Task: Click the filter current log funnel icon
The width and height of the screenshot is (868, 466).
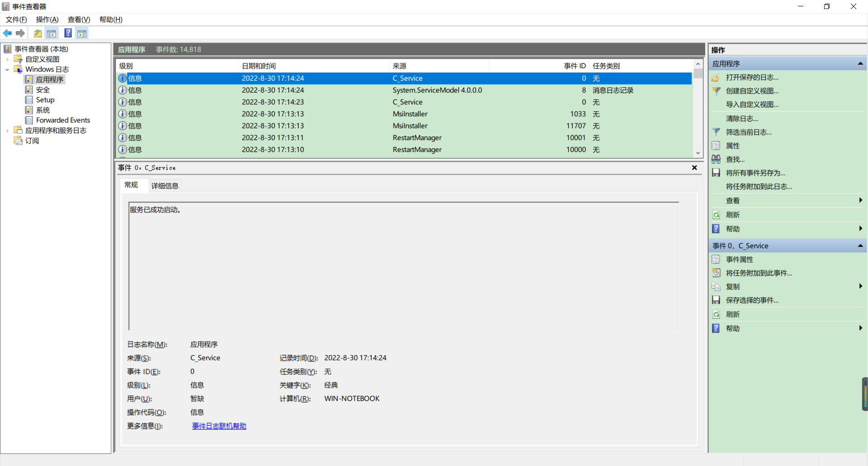Action: (716, 132)
